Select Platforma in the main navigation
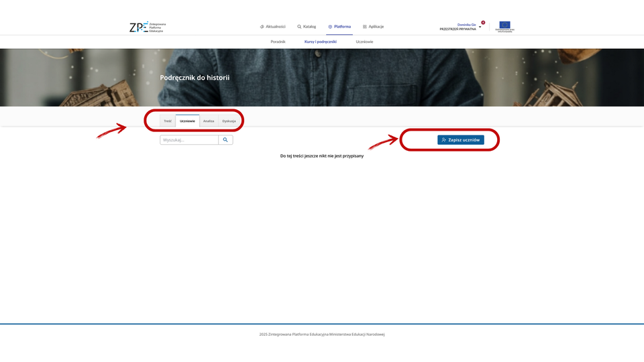 pos(339,27)
